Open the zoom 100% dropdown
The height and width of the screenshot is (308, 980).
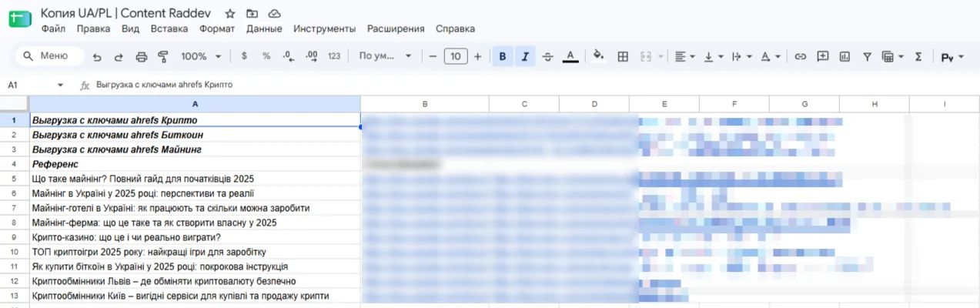201,56
